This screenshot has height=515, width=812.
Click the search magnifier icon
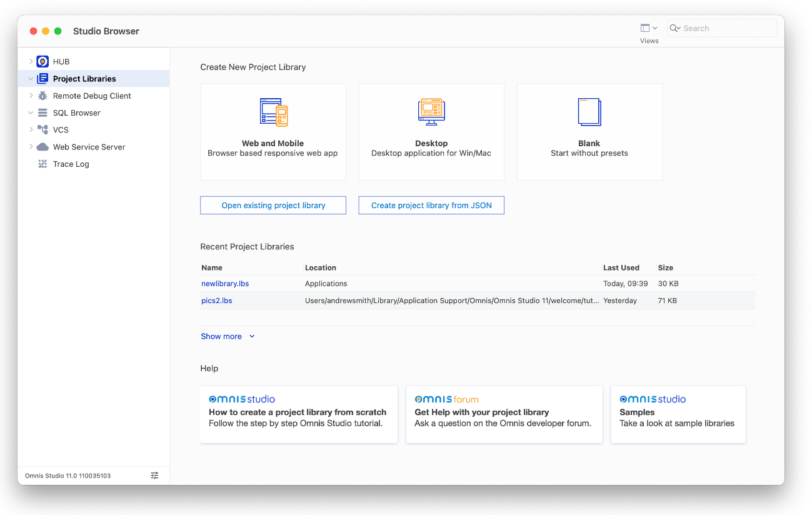[674, 28]
